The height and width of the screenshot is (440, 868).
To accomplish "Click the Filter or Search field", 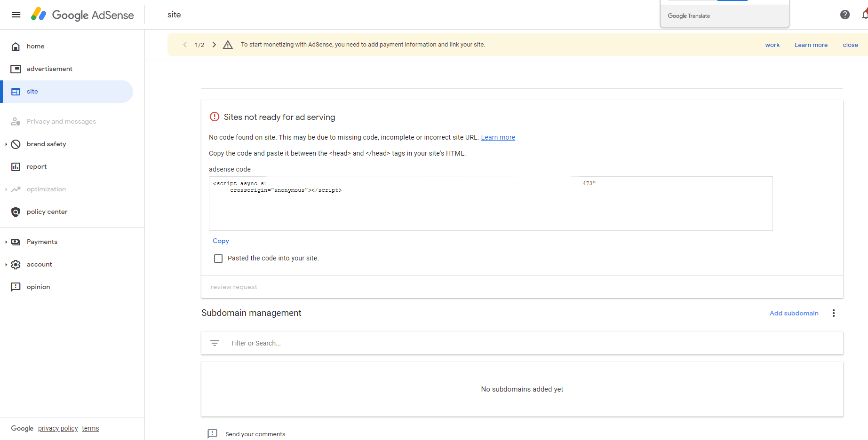I will tap(522, 343).
